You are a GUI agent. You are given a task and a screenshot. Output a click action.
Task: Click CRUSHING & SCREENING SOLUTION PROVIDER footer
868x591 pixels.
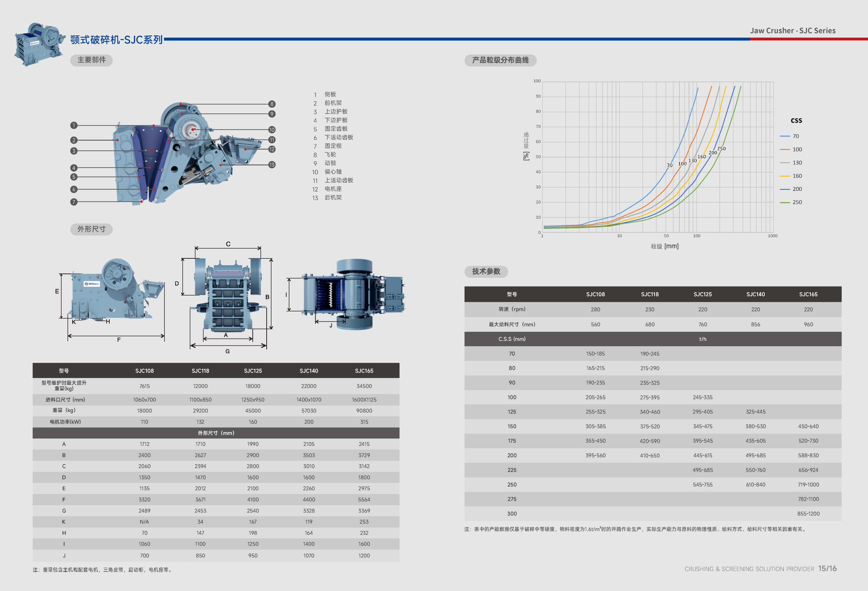pyautogui.click(x=749, y=569)
